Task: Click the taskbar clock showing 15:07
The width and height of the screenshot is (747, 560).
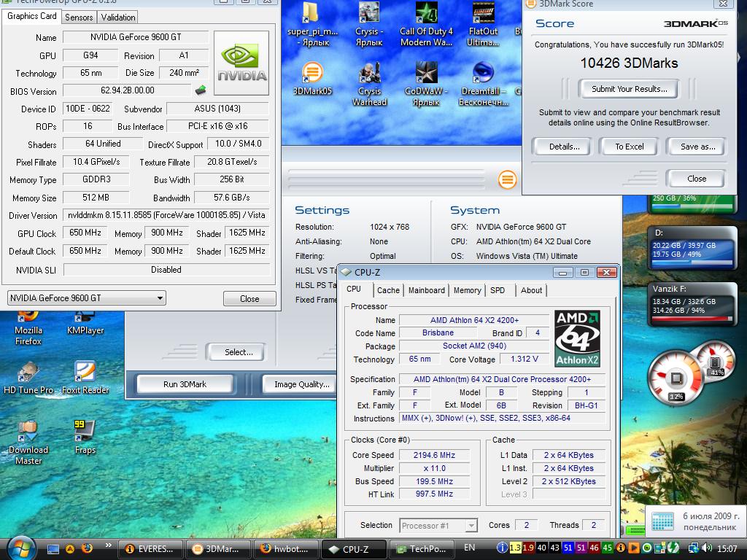Action: 727,548
